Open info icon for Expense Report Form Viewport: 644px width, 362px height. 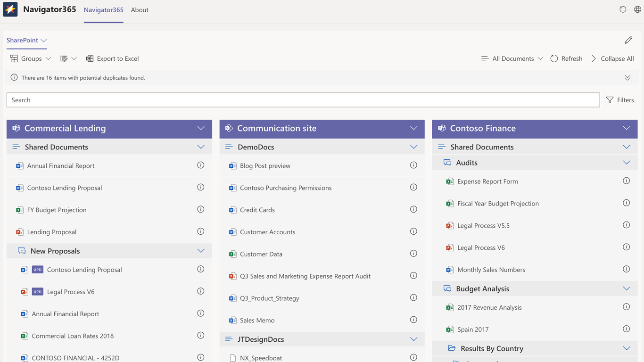626,181
